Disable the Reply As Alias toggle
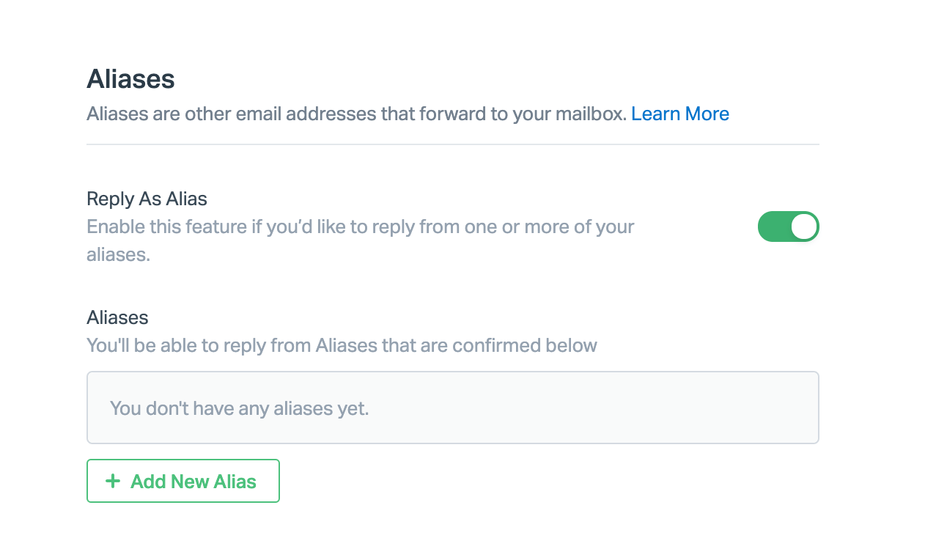 coord(788,226)
